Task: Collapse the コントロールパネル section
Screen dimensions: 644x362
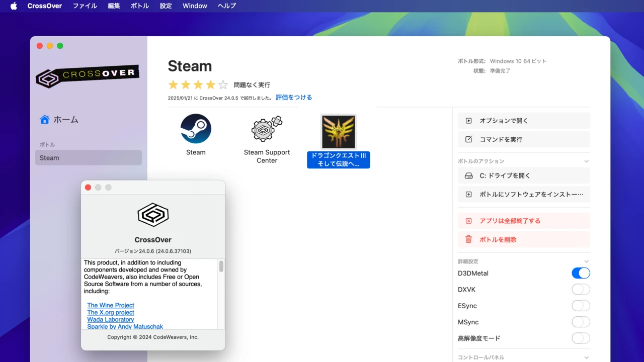Action: coord(586,357)
